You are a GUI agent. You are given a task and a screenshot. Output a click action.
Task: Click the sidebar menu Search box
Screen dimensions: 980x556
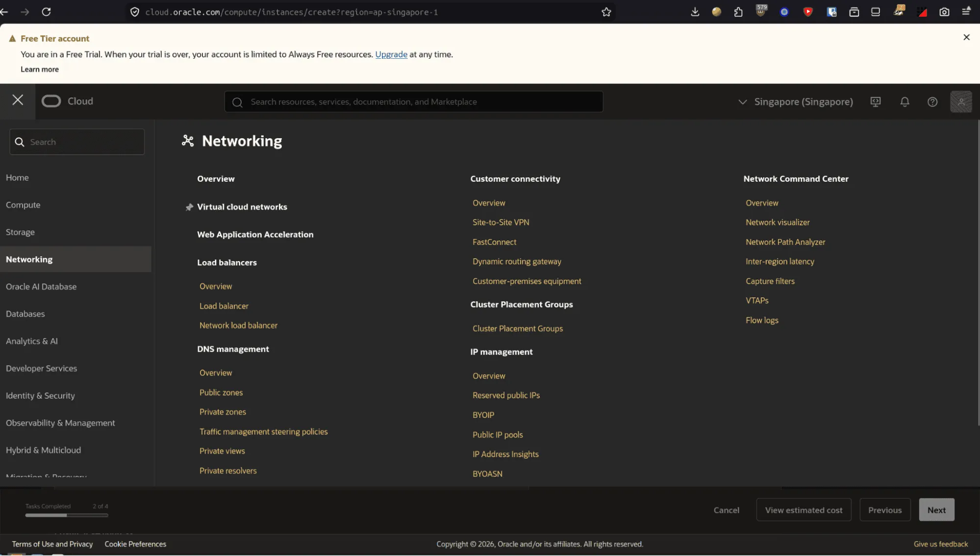(x=77, y=142)
